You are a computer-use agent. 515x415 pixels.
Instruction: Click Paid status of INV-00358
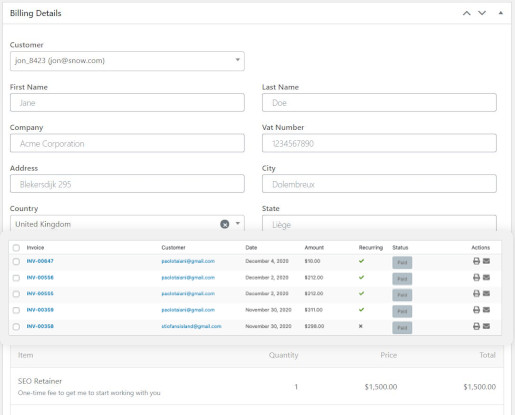click(402, 328)
